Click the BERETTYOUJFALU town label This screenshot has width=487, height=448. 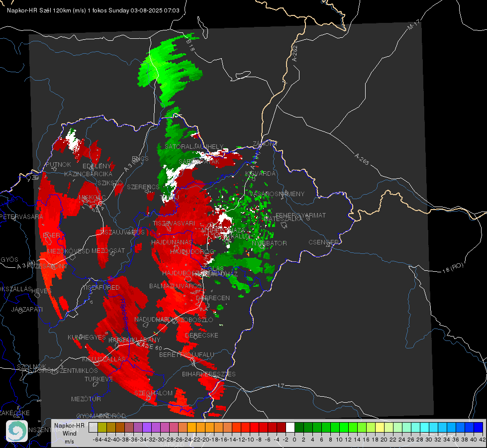click(187, 355)
